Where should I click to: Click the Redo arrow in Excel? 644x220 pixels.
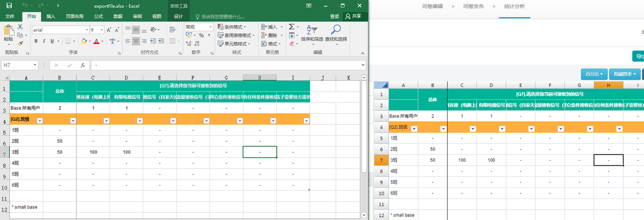(x=40, y=6)
